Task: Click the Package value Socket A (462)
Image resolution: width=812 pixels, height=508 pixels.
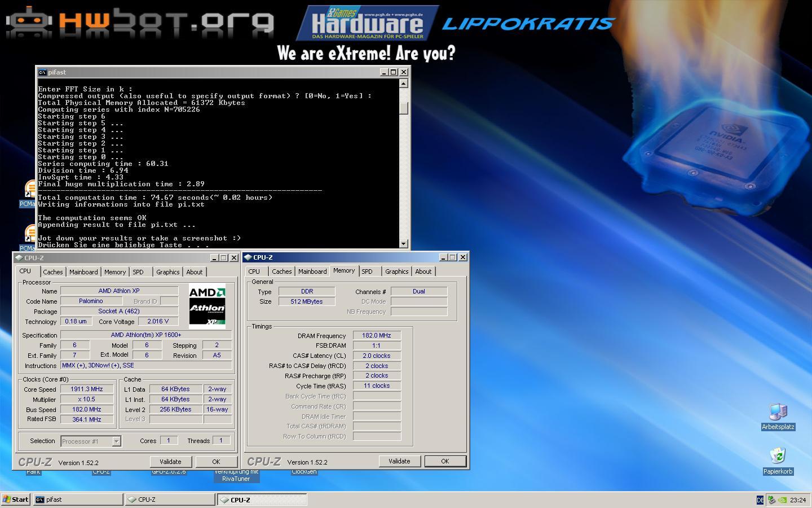Action: click(119, 312)
